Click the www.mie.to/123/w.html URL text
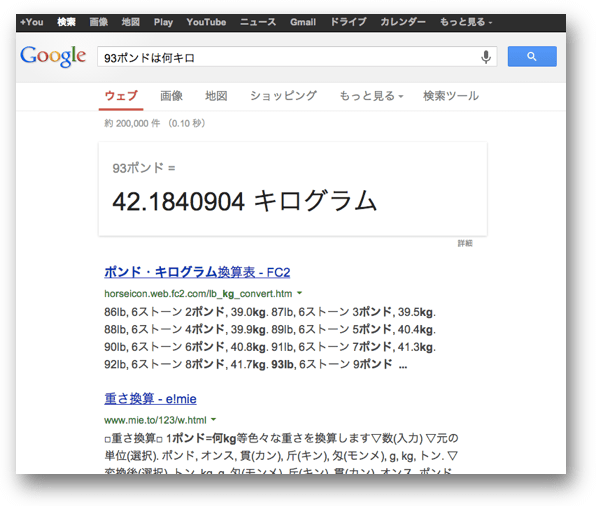Screen dimensions: 596x506 click(x=155, y=420)
